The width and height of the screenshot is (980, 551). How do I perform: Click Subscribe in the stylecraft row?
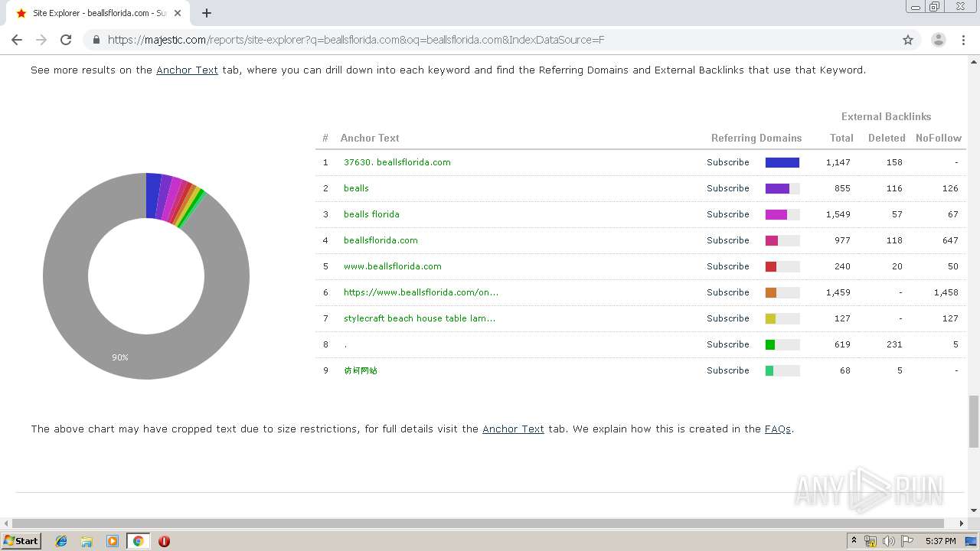point(728,318)
